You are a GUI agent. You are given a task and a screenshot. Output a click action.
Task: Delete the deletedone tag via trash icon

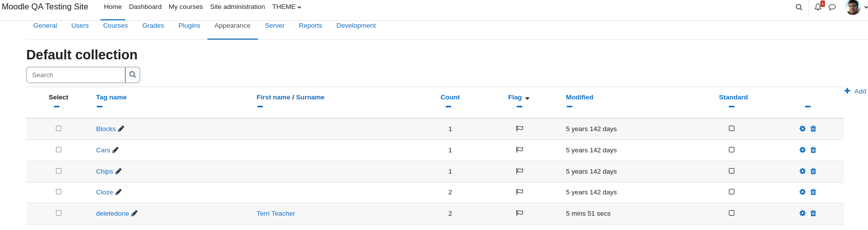(813, 213)
